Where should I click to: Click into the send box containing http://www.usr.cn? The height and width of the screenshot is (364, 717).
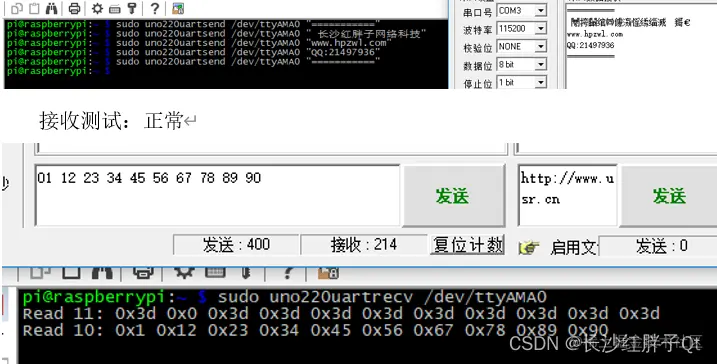568,195
